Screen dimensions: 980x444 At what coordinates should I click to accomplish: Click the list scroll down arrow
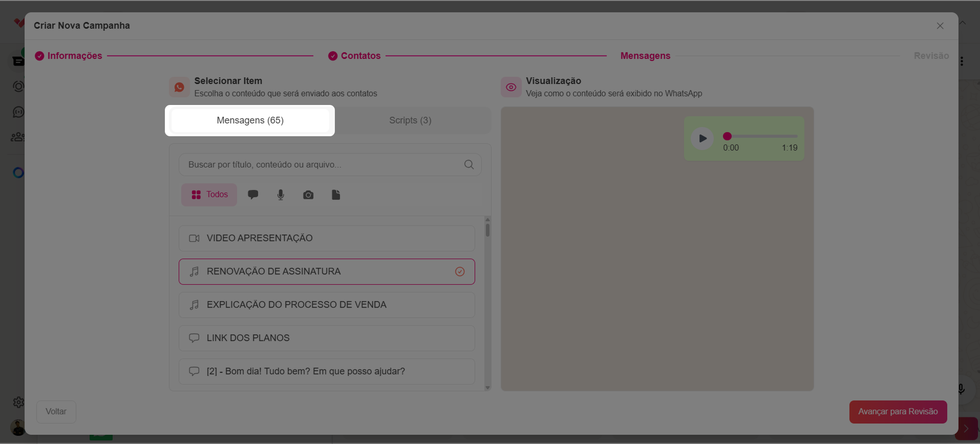487,388
